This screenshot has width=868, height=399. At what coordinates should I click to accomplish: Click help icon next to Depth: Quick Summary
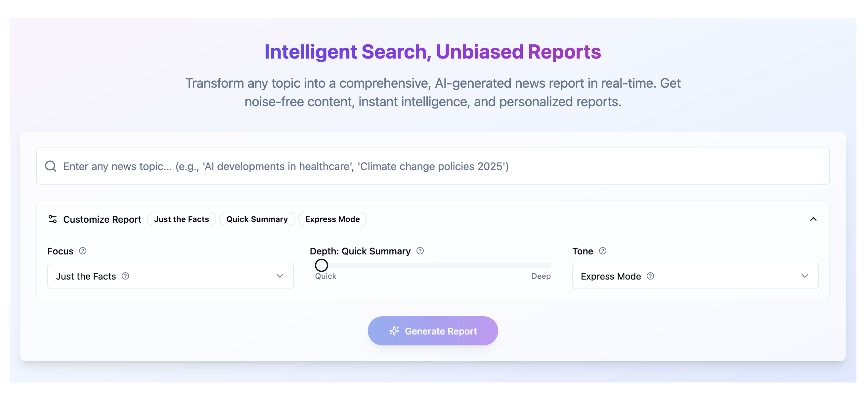coord(420,251)
